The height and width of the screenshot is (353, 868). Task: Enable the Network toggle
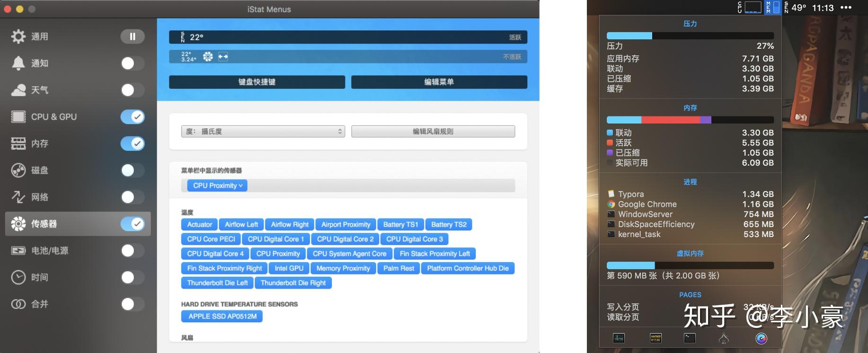tap(133, 197)
